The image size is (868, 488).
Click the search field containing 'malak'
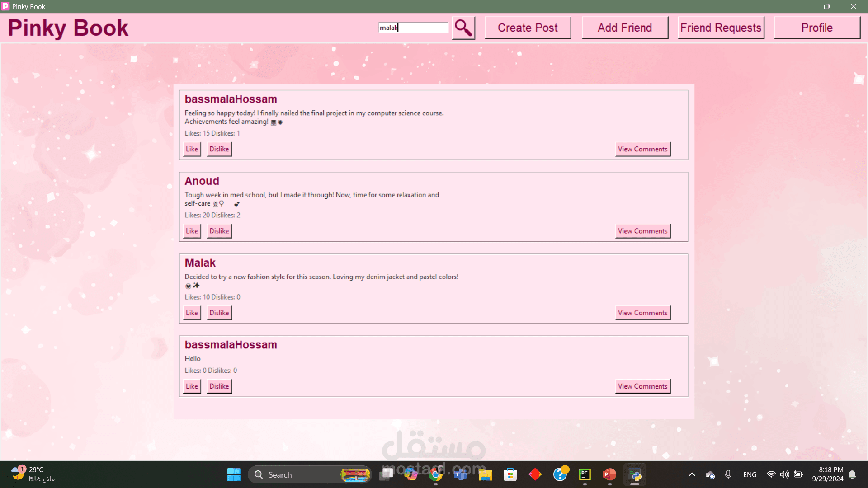point(413,28)
